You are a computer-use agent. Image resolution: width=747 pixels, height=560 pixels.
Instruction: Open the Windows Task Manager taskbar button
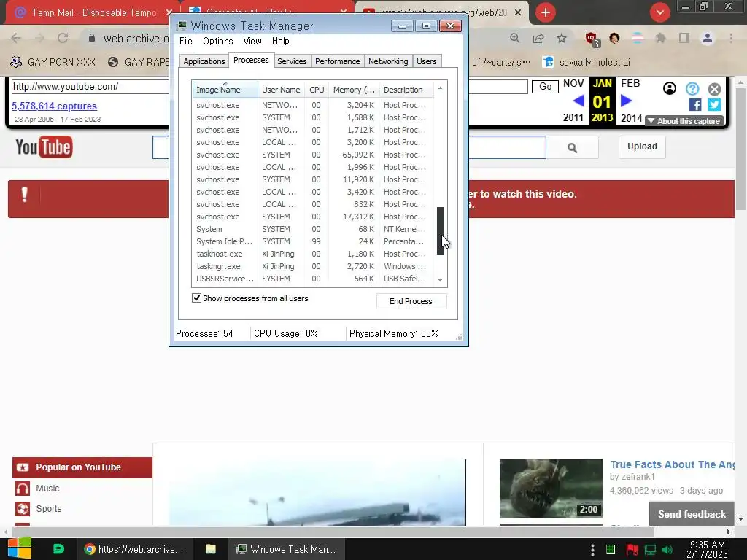pos(286,549)
